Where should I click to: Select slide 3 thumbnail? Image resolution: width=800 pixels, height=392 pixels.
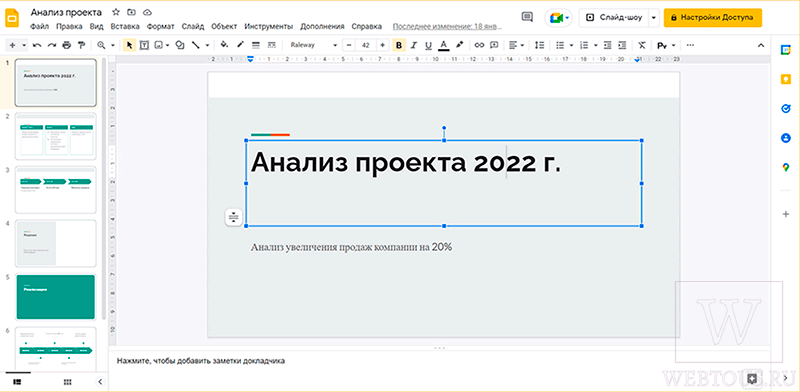(x=56, y=189)
